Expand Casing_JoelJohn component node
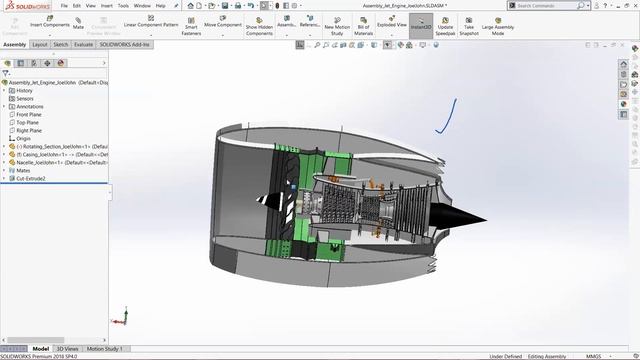 4,154
